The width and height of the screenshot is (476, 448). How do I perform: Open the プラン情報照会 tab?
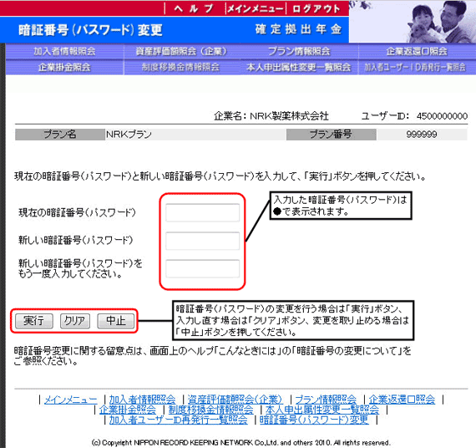point(299,51)
